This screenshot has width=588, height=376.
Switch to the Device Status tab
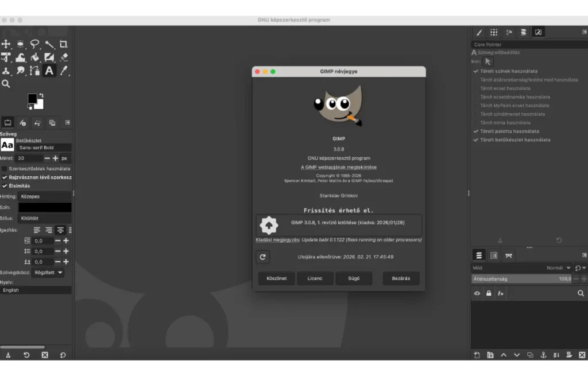[22, 123]
